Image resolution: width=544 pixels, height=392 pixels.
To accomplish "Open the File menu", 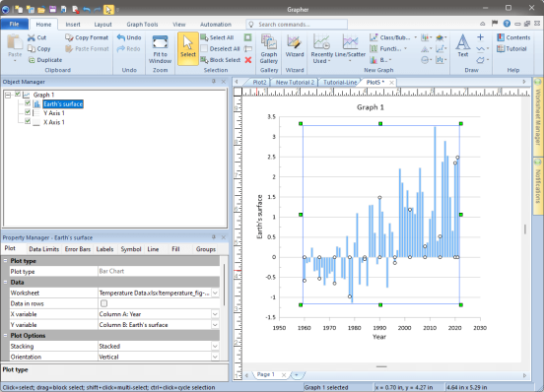I will click(14, 24).
